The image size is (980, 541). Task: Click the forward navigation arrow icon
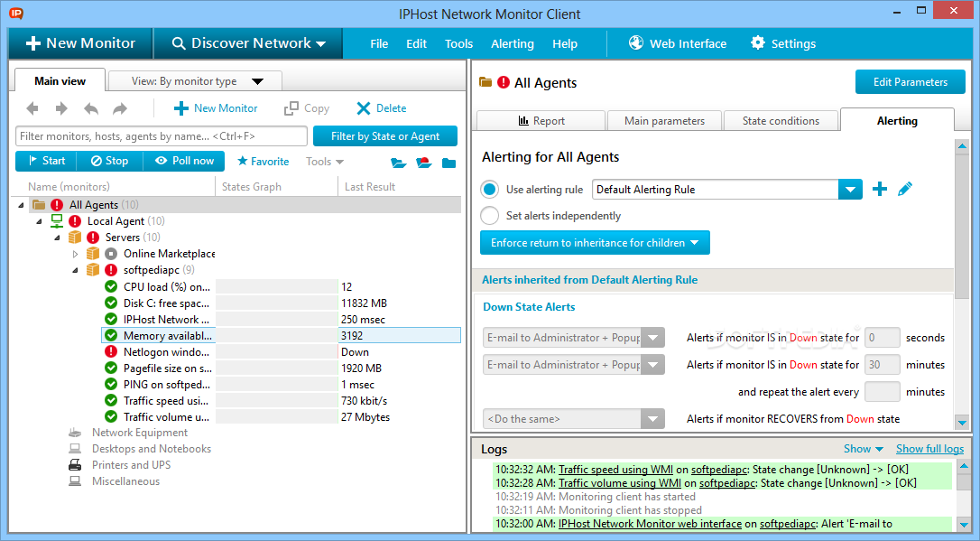[x=61, y=108]
